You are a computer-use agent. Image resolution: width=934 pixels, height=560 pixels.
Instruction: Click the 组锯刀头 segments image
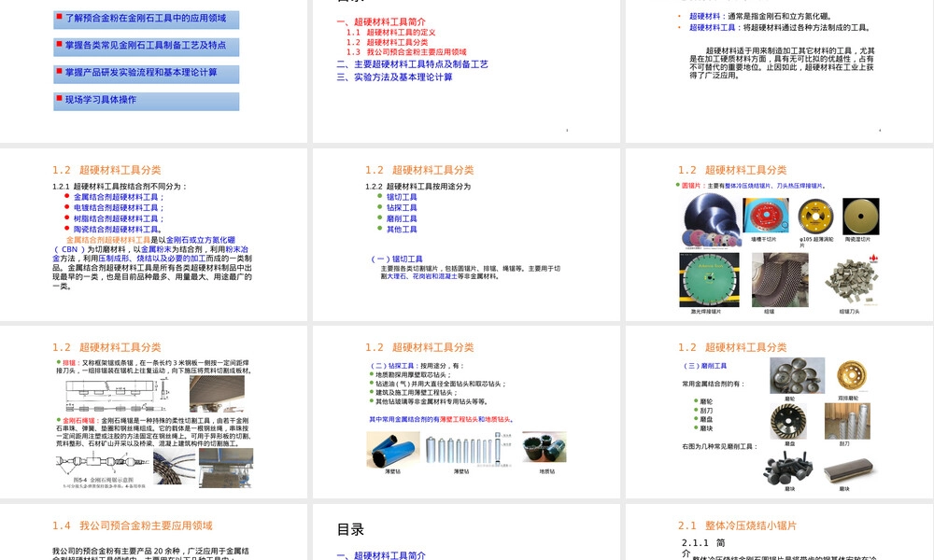[x=853, y=280]
